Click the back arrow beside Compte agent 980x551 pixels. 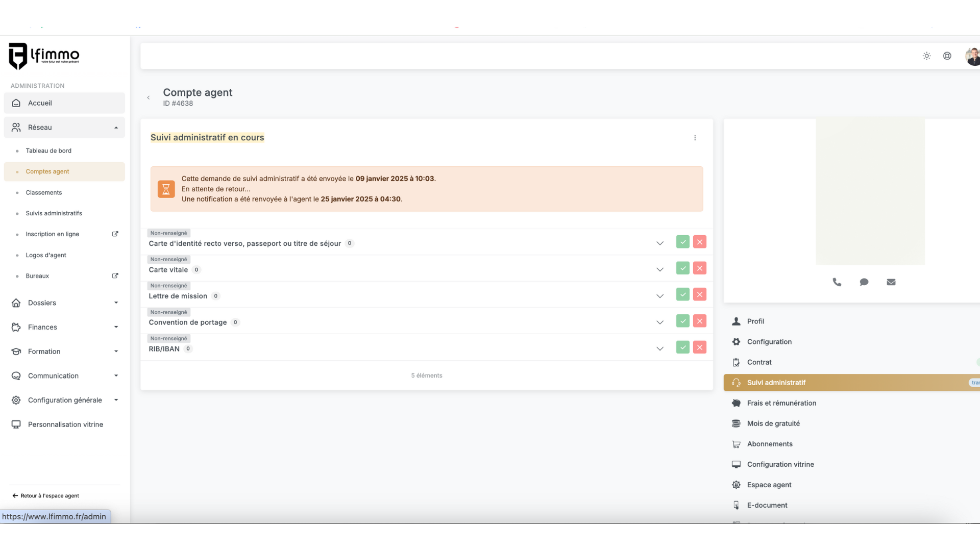coord(149,97)
